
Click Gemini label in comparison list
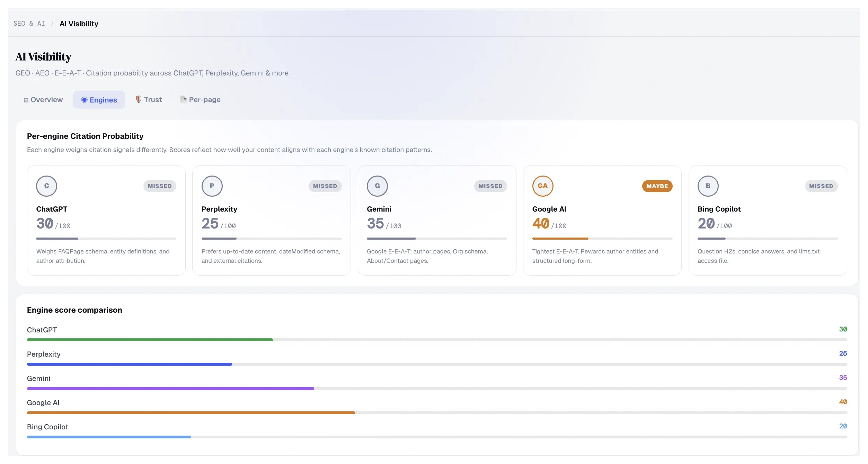click(x=39, y=378)
